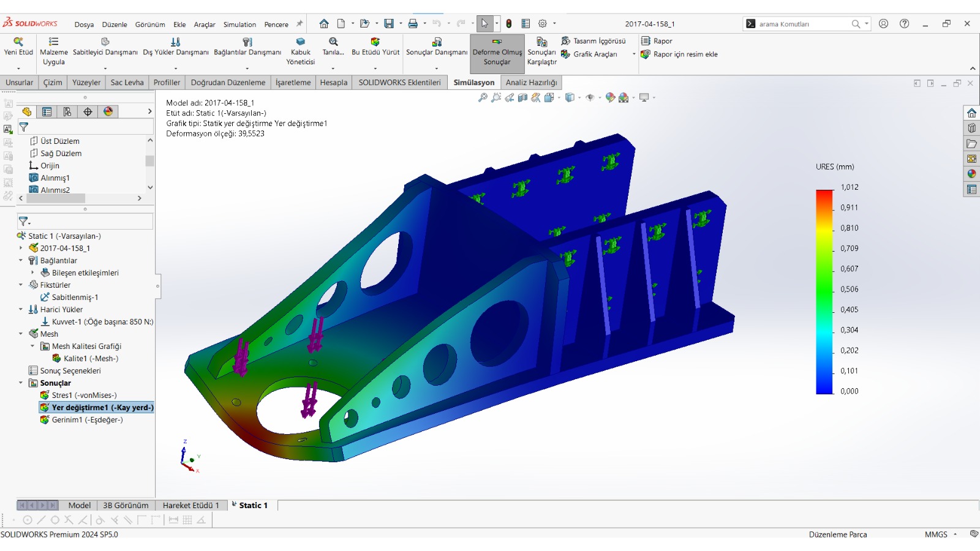Select Stres1 (-vonMises-) result
Viewport: 980px width, 551px height.
(x=84, y=395)
